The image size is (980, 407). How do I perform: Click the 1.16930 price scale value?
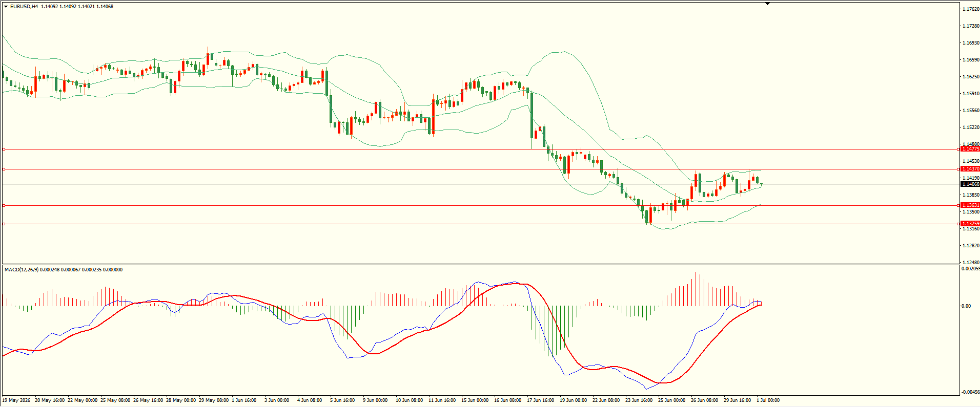(x=971, y=43)
